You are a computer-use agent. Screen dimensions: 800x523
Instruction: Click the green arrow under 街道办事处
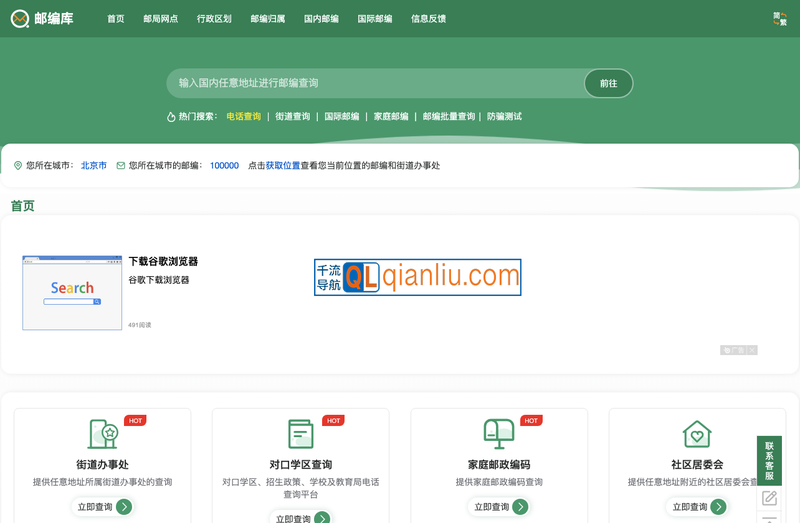(x=124, y=507)
